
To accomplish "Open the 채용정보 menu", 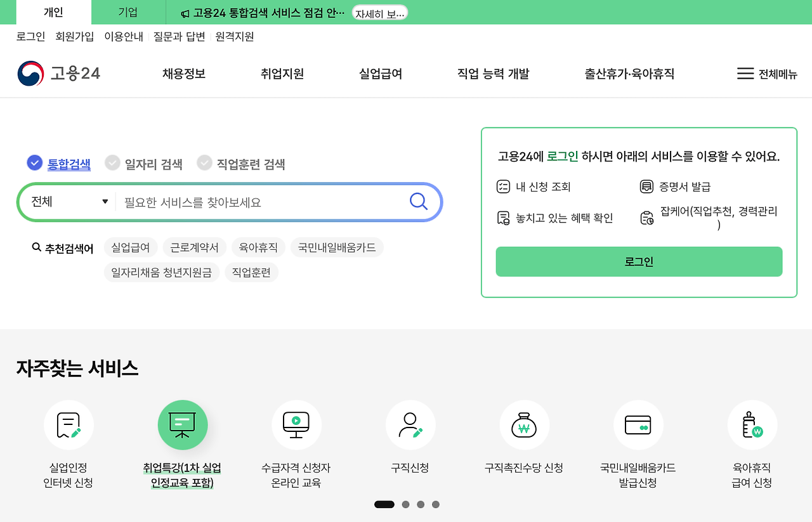I will click(183, 74).
